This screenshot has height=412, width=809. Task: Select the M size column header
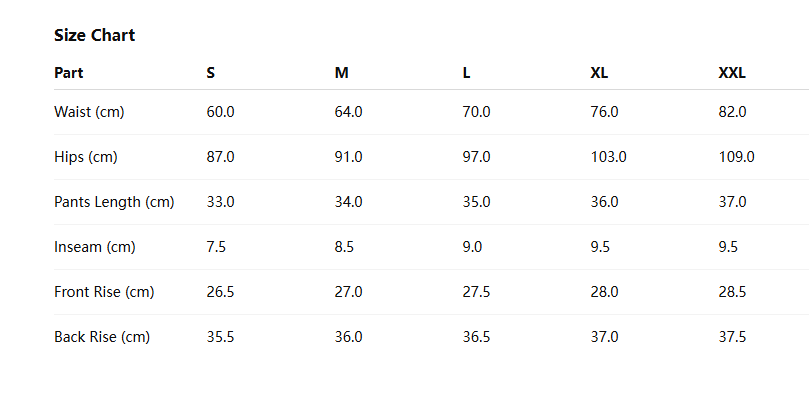point(341,73)
